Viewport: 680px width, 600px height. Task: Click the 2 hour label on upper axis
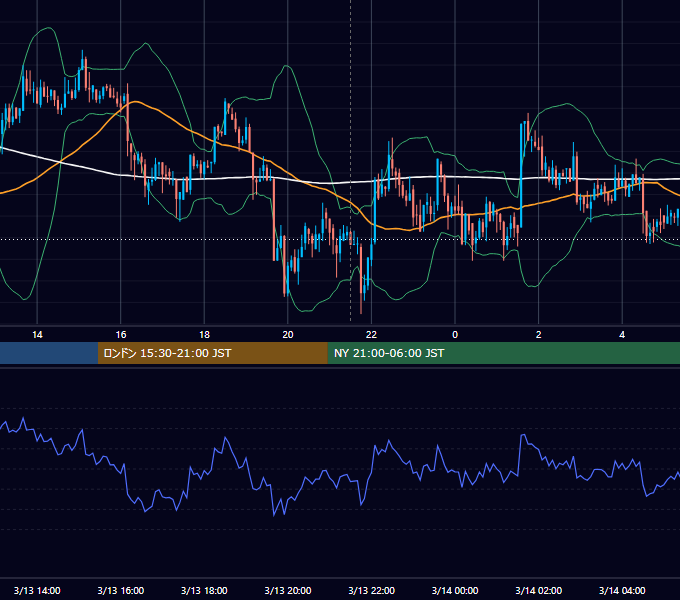(539, 335)
